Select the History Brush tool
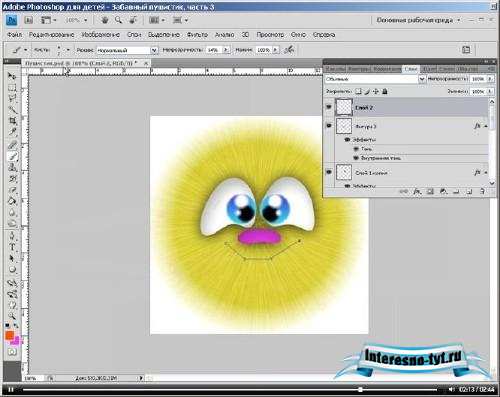Viewport: 500px width, 397px height. tap(12, 179)
